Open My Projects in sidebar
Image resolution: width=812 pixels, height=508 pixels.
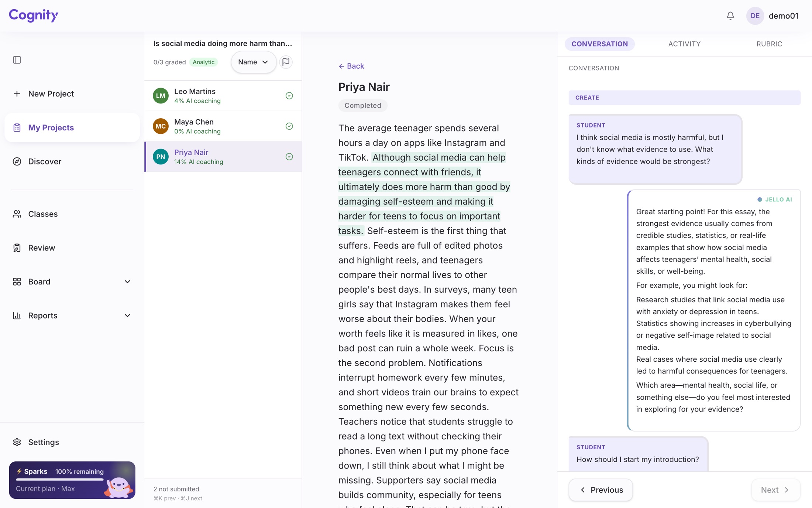[72, 127]
